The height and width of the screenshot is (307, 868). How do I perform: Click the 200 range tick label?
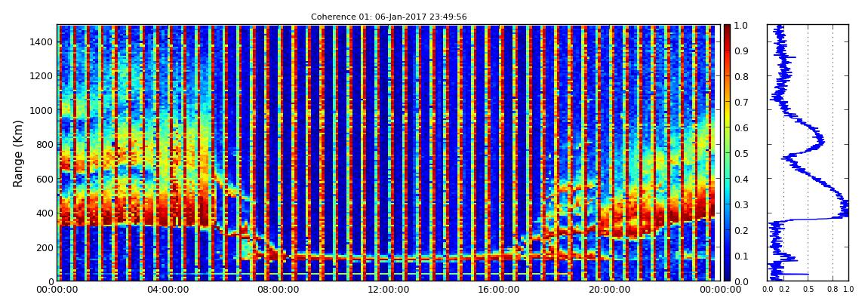tap(46, 247)
